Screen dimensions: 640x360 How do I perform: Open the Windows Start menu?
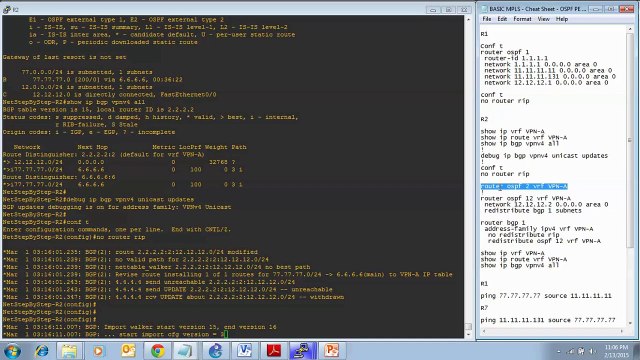(x=12, y=351)
